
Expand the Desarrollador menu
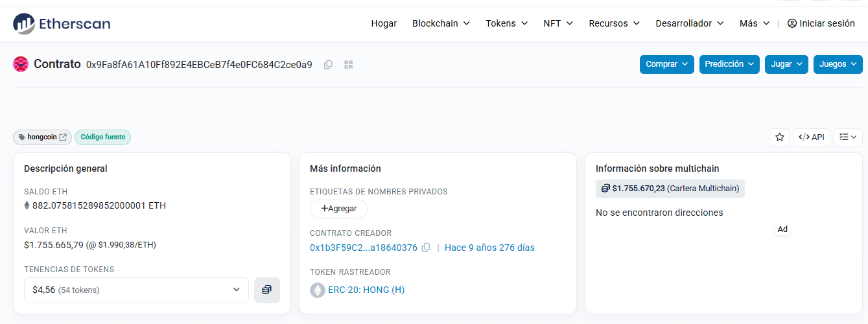pyautogui.click(x=689, y=23)
